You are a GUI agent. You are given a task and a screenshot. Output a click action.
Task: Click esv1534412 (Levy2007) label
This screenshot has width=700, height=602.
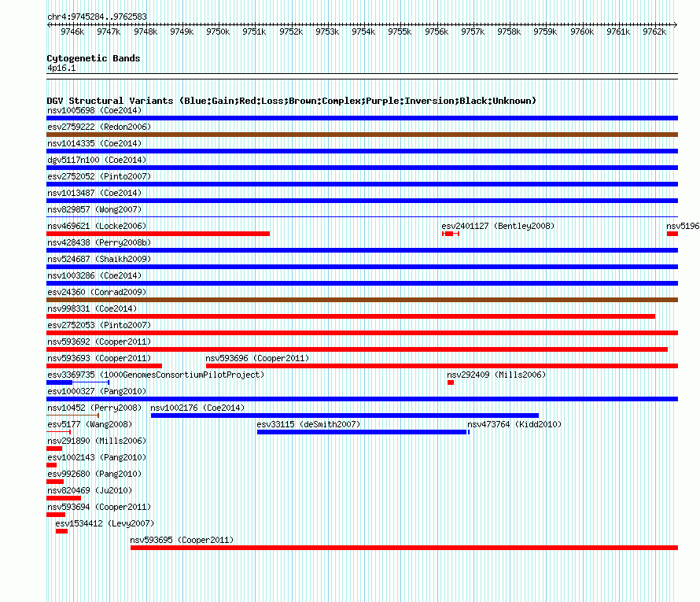click(105, 523)
